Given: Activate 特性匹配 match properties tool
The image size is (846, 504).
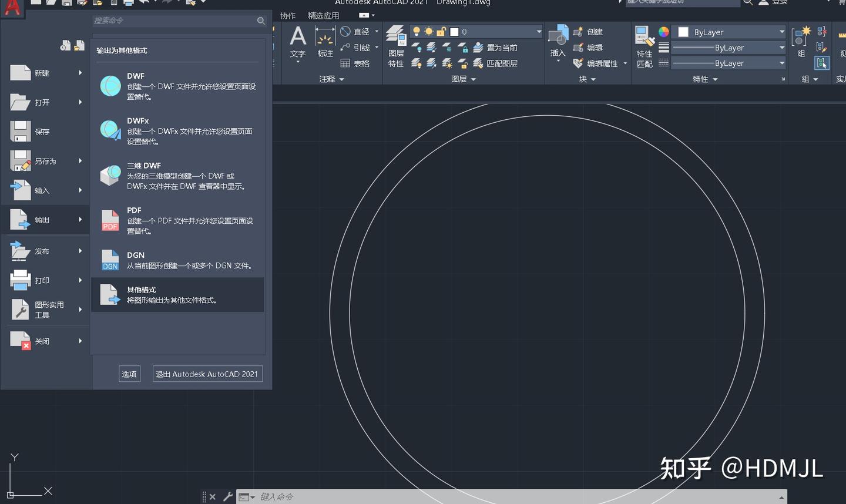Looking at the screenshot, I should [x=644, y=47].
